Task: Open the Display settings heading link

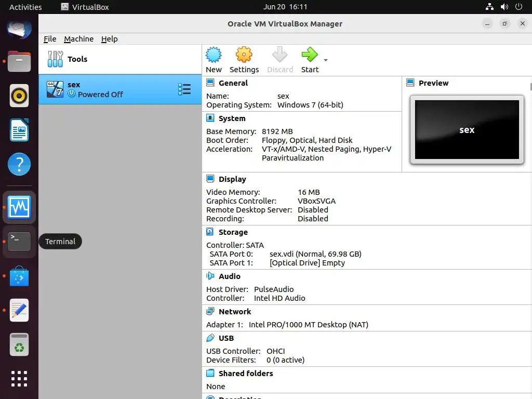Action: (232, 179)
